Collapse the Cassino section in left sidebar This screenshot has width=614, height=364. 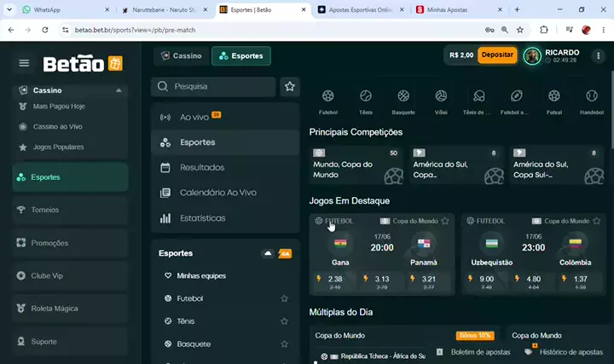(119, 90)
